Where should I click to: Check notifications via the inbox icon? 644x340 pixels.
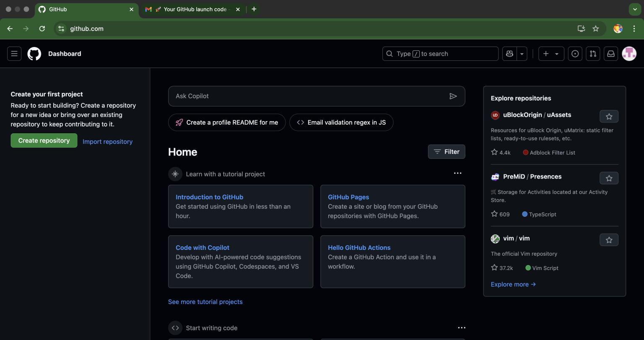611,54
